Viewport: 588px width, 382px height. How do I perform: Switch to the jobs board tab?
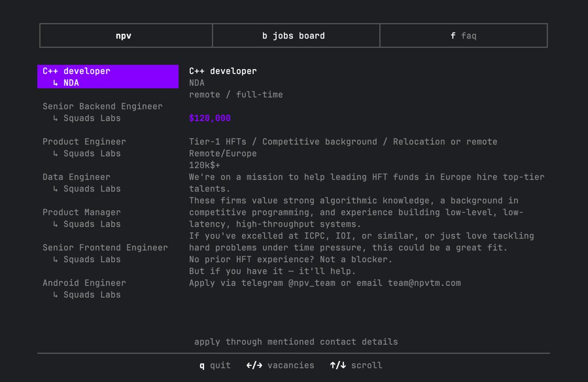[x=296, y=35]
